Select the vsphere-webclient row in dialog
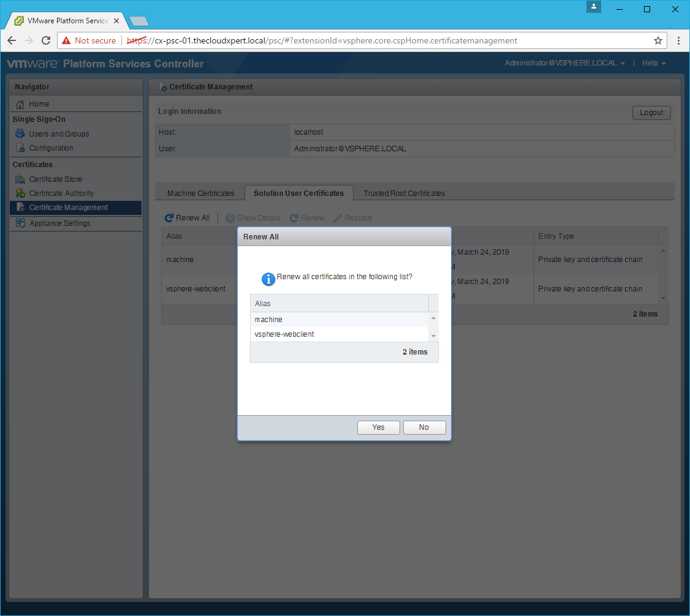Viewport: 690px width, 616px height. 284,334
